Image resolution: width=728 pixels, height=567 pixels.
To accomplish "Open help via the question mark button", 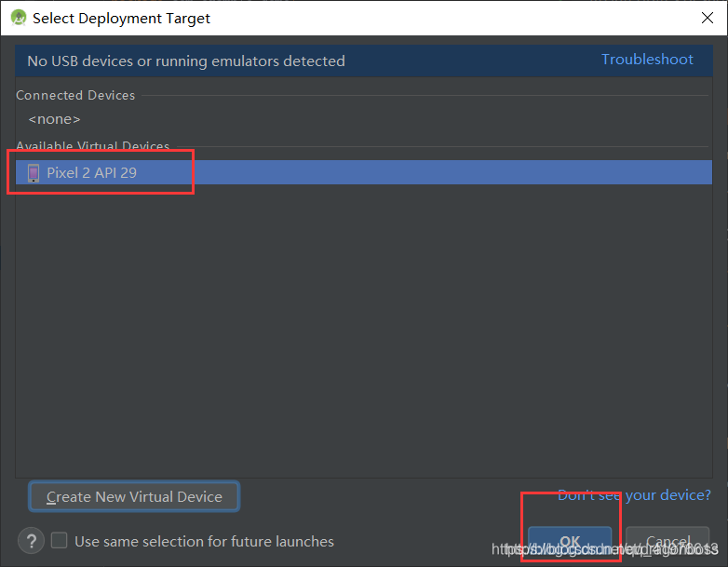I will [x=31, y=541].
